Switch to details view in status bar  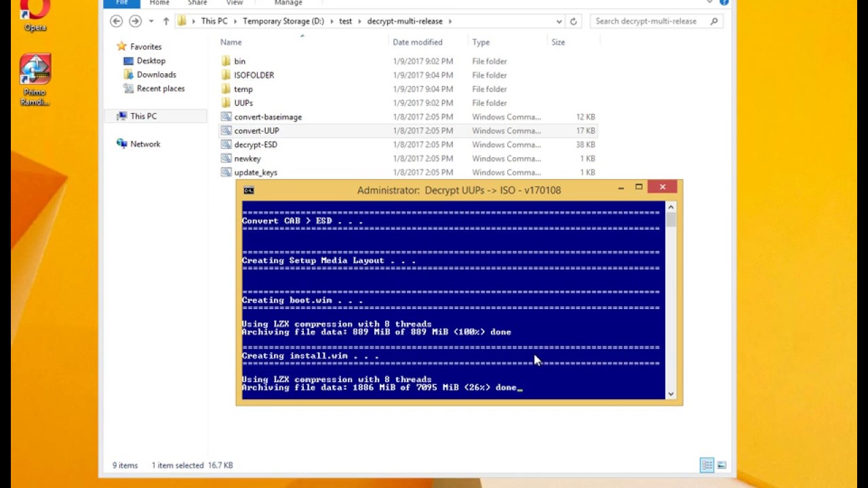[x=707, y=465]
